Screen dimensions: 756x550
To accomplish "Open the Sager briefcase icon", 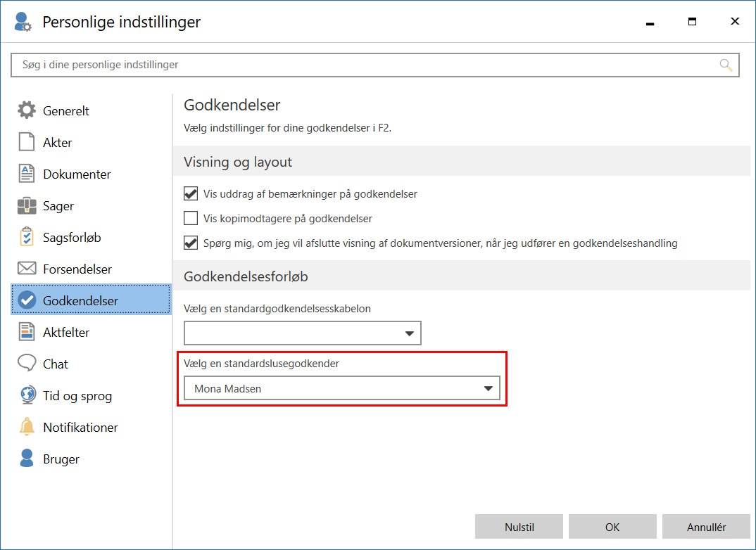I will coord(27,206).
